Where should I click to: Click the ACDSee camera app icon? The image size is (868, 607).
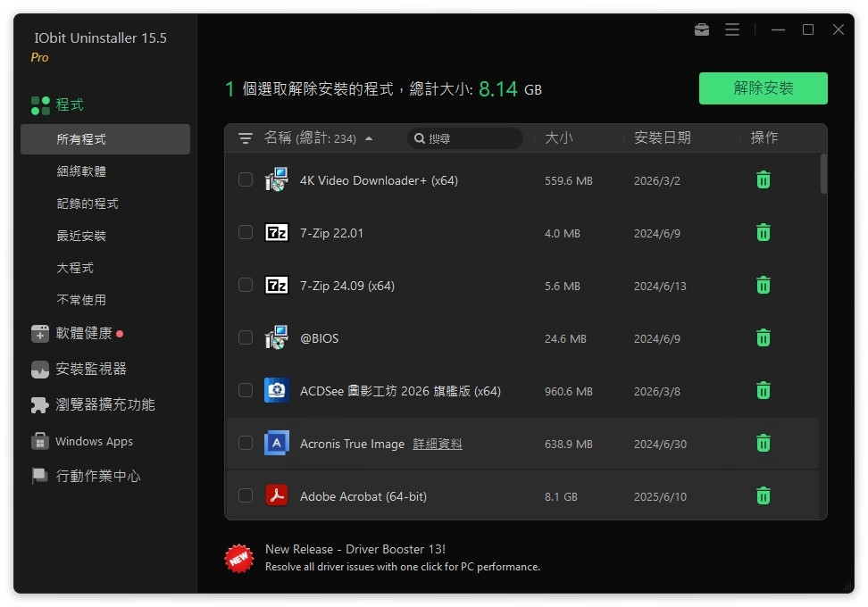pos(276,390)
